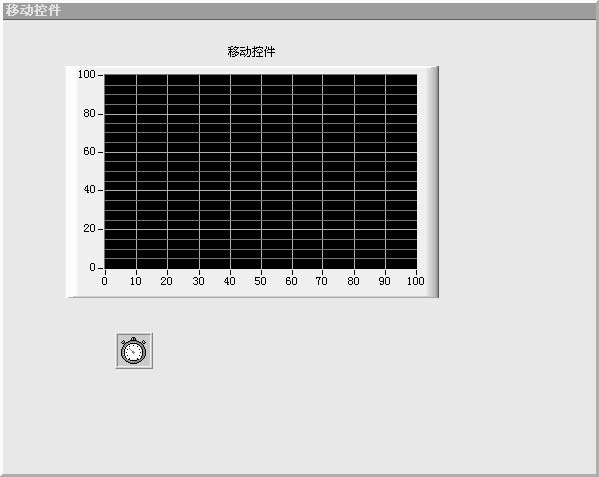This screenshot has width=599, height=477.
Task: Click inside the black graph plot area
Action: (261, 171)
